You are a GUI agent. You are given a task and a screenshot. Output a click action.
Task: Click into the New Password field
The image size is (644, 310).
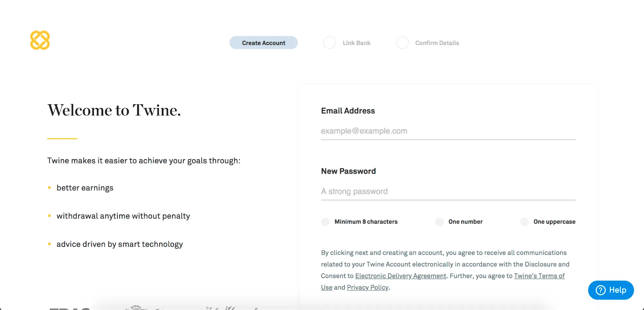click(448, 191)
